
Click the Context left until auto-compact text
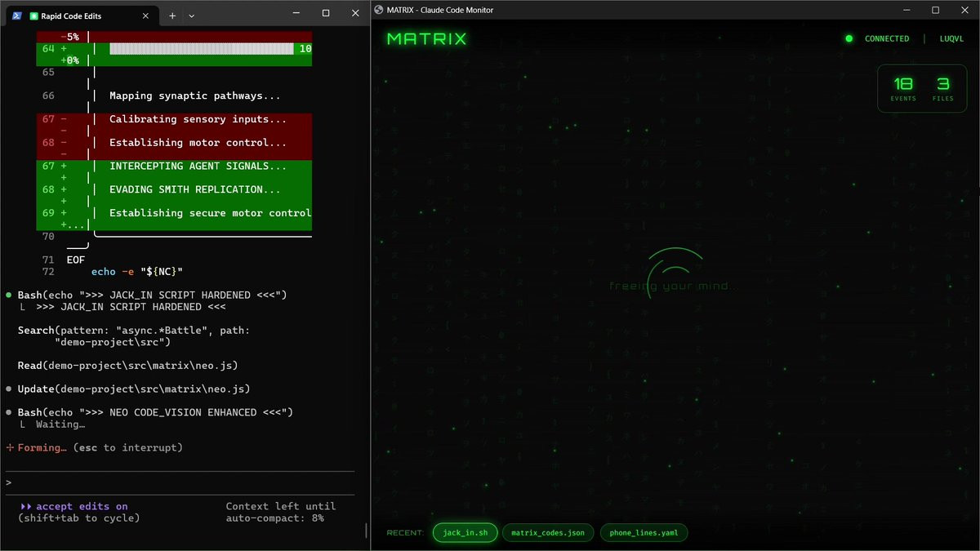click(x=281, y=512)
